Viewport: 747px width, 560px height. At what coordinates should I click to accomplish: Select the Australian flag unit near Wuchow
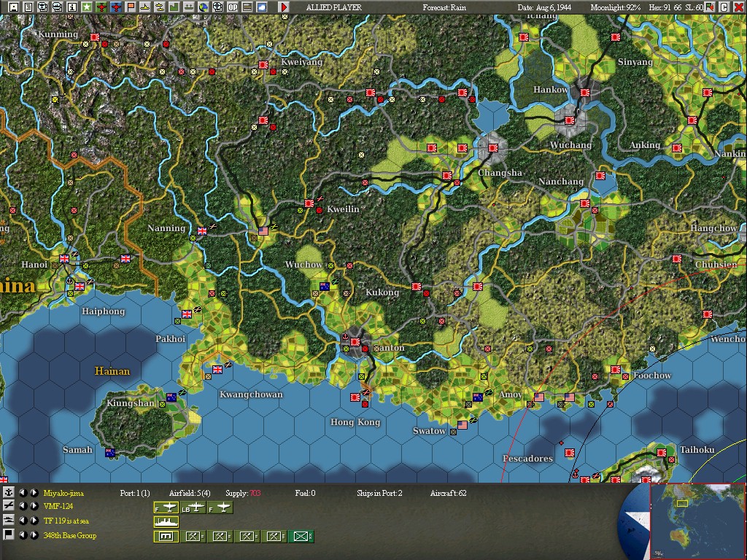pyautogui.click(x=325, y=286)
